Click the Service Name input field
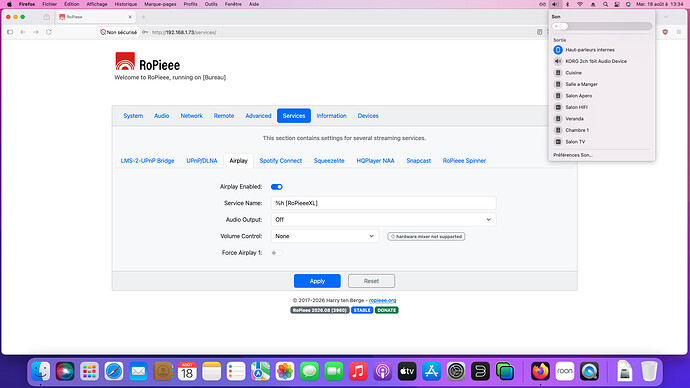Viewport: 690px width, 388px height. [x=383, y=203]
